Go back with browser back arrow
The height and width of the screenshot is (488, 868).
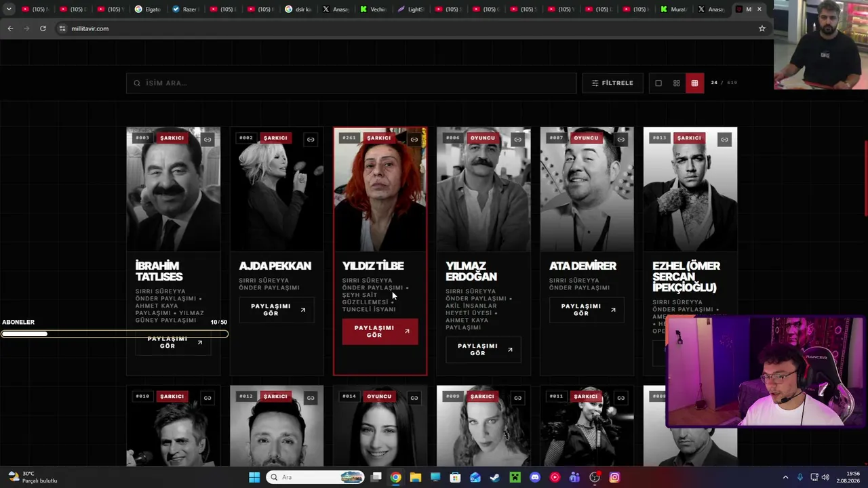pyautogui.click(x=10, y=28)
